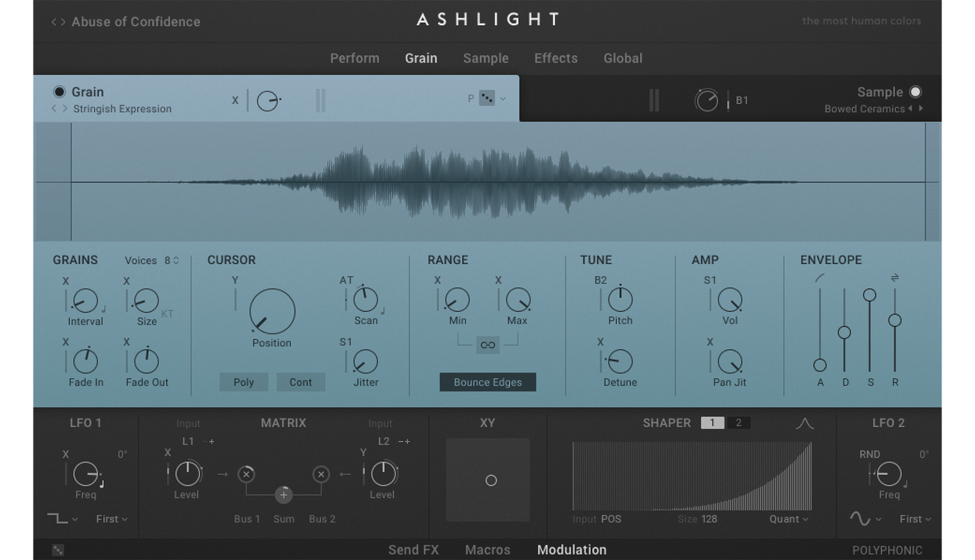This screenshot has width=975, height=560.
Task: Click the Envelope Attack slider handle
Action: pyautogui.click(x=820, y=365)
